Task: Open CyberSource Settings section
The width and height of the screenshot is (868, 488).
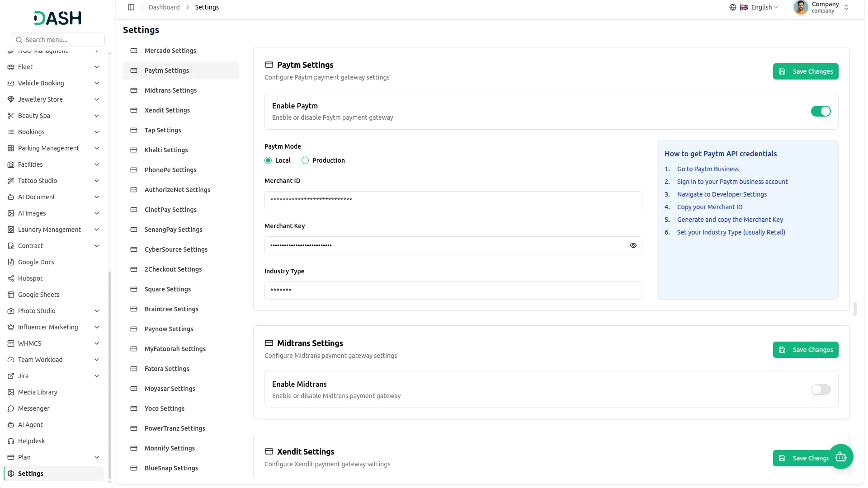Action: (x=181, y=249)
